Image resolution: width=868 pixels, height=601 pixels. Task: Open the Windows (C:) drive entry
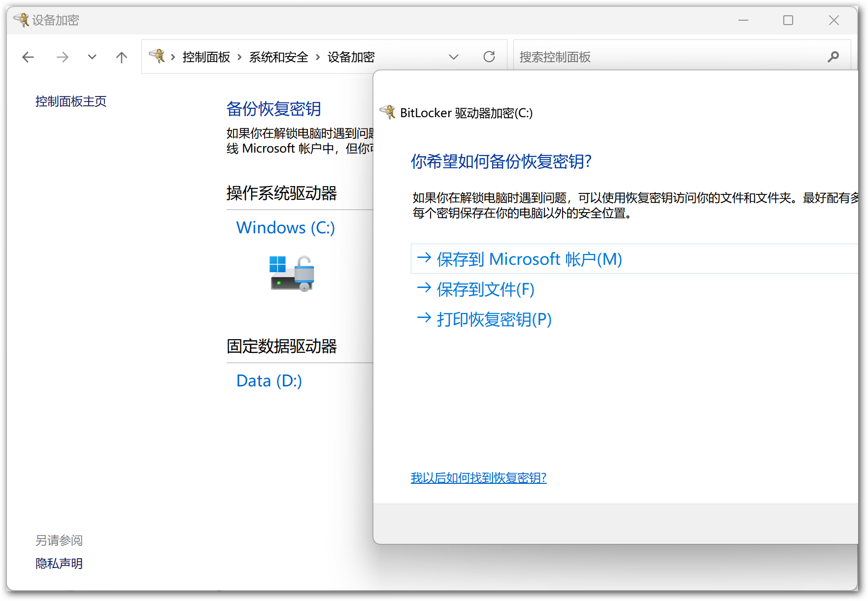pyautogui.click(x=286, y=227)
